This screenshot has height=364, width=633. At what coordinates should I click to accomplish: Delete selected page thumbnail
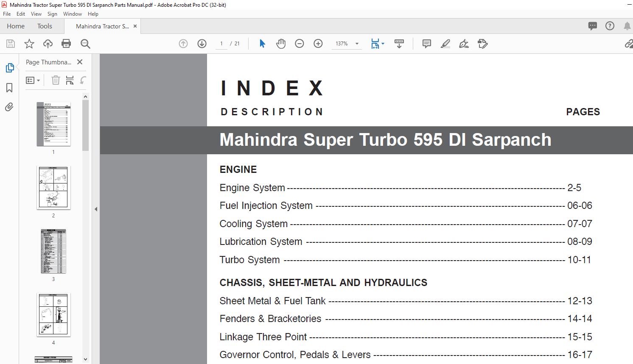56,80
